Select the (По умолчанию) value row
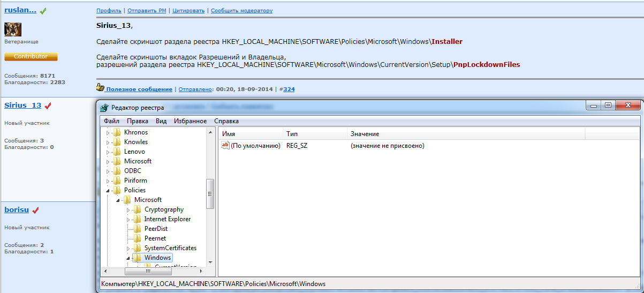 pyautogui.click(x=251, y=146)
